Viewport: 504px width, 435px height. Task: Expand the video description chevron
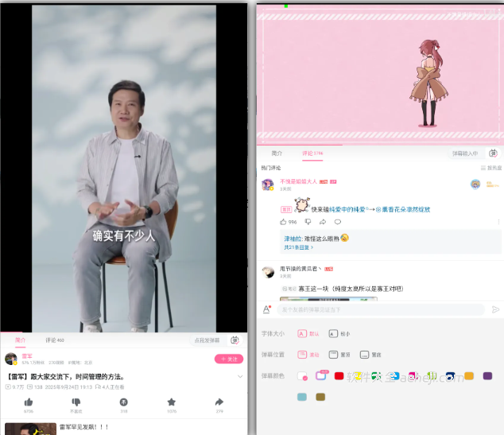tap(240, 376)
